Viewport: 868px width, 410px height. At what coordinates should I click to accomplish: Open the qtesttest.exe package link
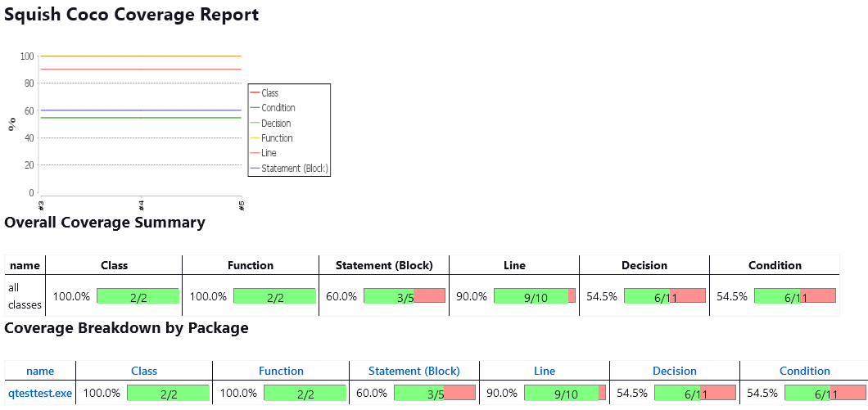(x=40, y=393)
